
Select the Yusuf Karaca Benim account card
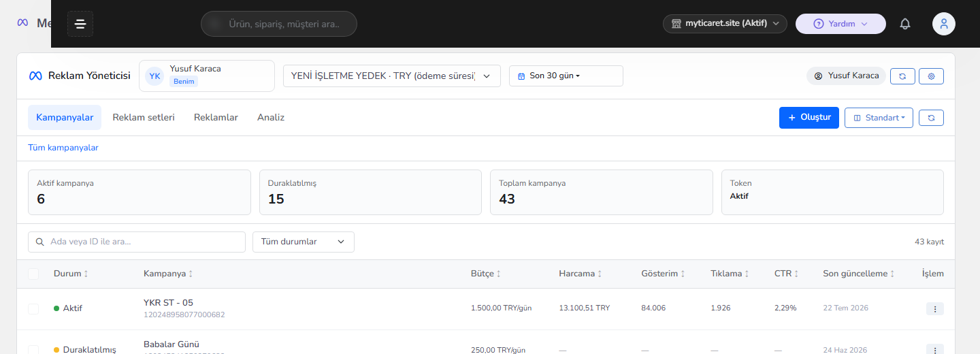tap(207, 76)
